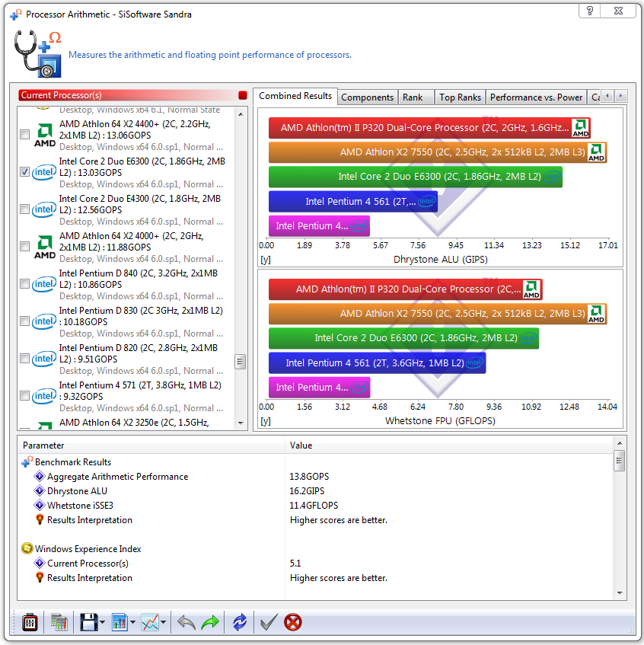Image resolution: width=644 pixels, height=645 pixels.
Task: Click blue Pentium 4 561 bar in Dhrystone chart
Action: pos(353,202)
